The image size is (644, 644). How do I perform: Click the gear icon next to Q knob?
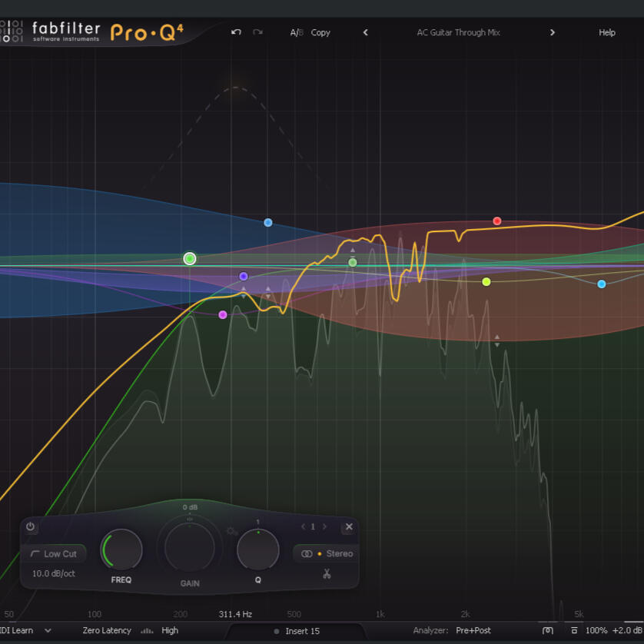tap(231, 531)
